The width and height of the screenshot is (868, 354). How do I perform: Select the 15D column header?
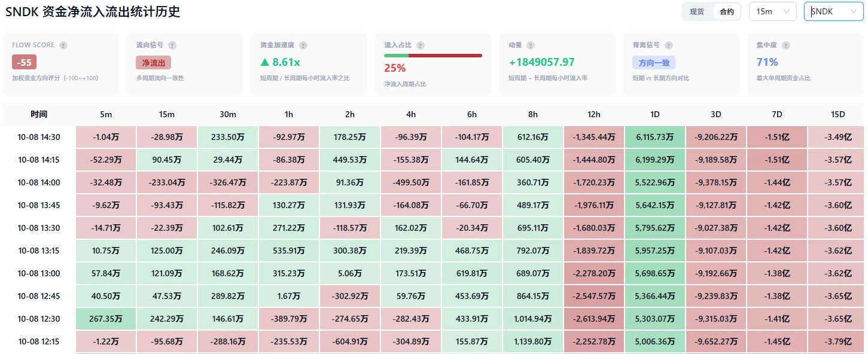coord(838,114)
